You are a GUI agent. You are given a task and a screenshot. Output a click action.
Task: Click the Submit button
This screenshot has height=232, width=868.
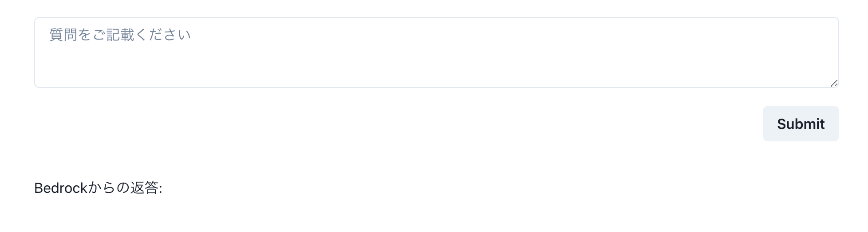[x=801, y=124]
